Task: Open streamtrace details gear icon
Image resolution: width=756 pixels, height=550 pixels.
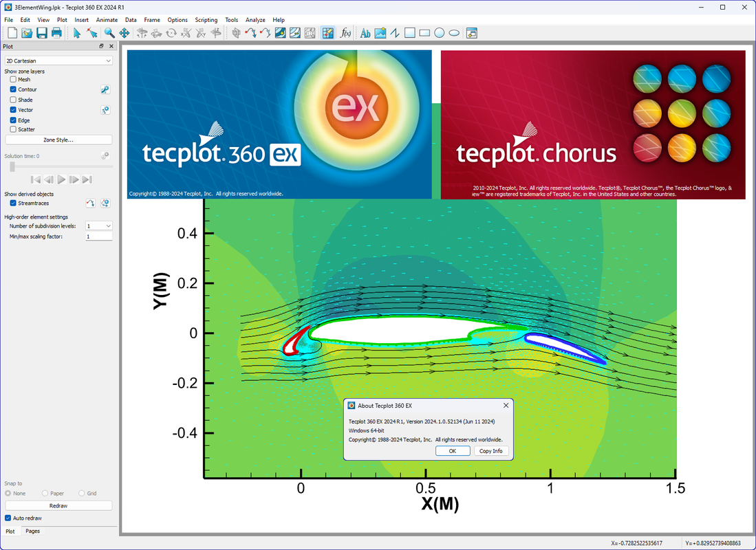Action: coord(105,203)
